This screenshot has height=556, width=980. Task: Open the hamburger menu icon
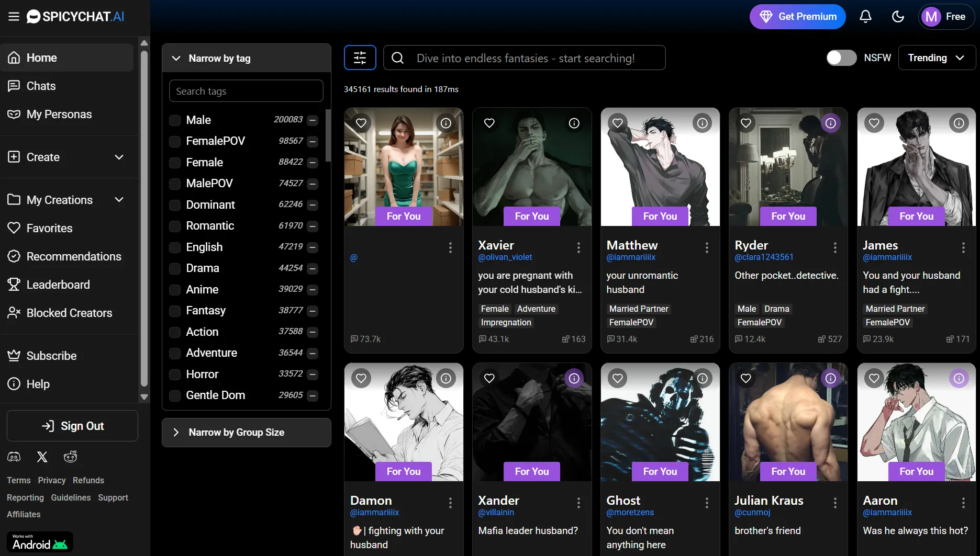tap(14, 17)
